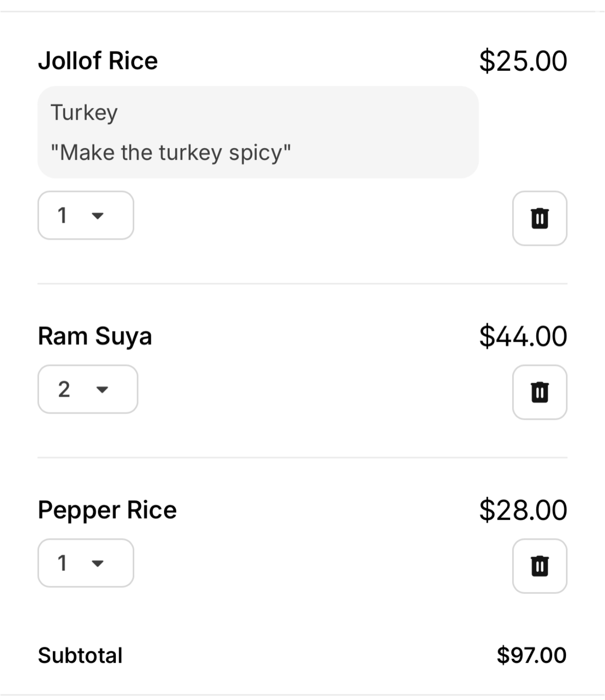This screenshot has height=700, width=605.
Task: Click the $44.00 price of Ram Suya
Action: 523,336
